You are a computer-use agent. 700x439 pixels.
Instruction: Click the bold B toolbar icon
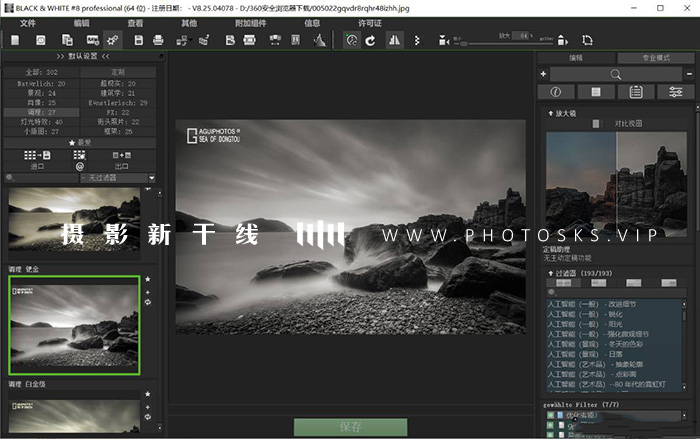click(230, 41)
